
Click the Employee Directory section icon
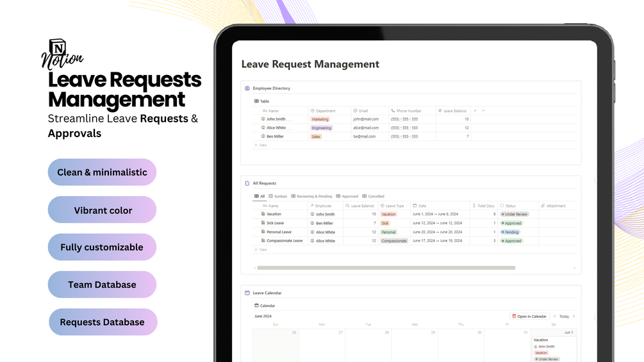click(x=247, y=88)
